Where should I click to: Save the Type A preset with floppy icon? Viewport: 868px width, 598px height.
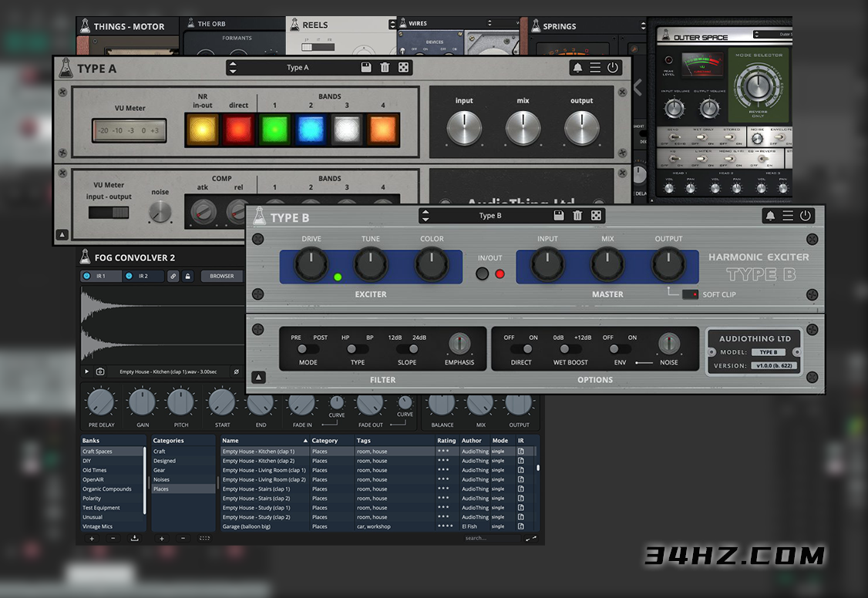(x=366, y=68)
